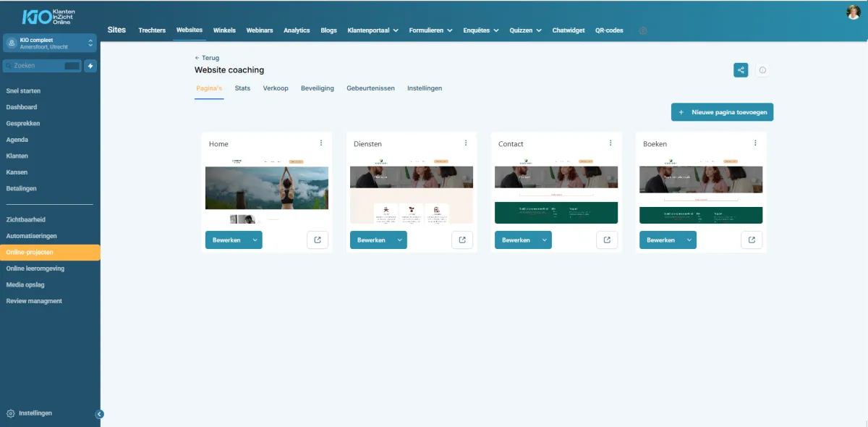Open Zichtbaarheid in sidebar
Viewport: 868px width, 427px height.
[x=26, y=219]
